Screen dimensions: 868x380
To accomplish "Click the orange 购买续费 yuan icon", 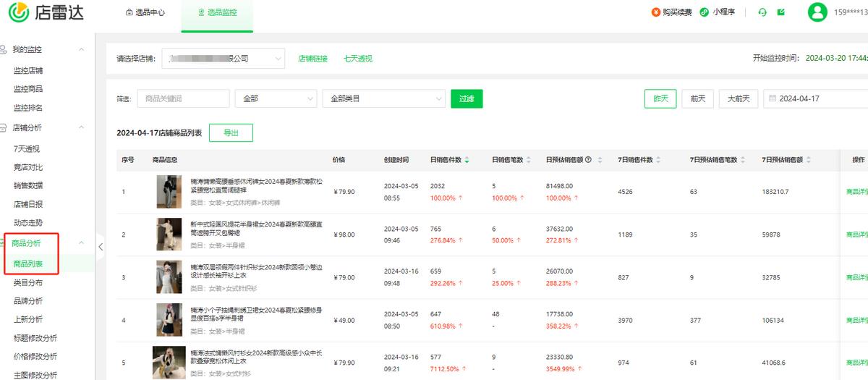I will (x=656, y=12).
